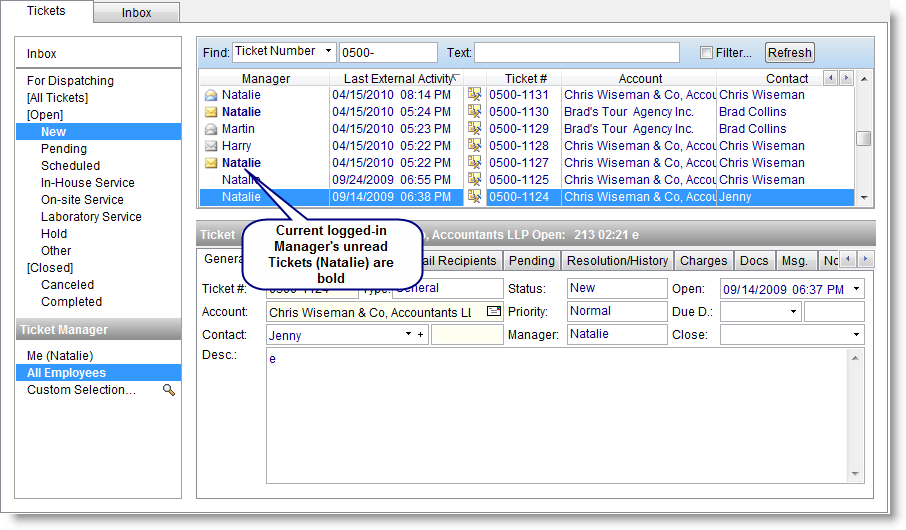Click the ticket icon for ticket 0500-1125
906x530 pixels.
(x=475, y=180)
